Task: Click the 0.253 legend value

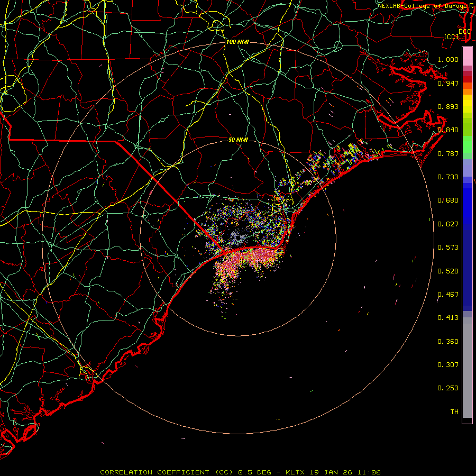Action: (x=448, y=388)
